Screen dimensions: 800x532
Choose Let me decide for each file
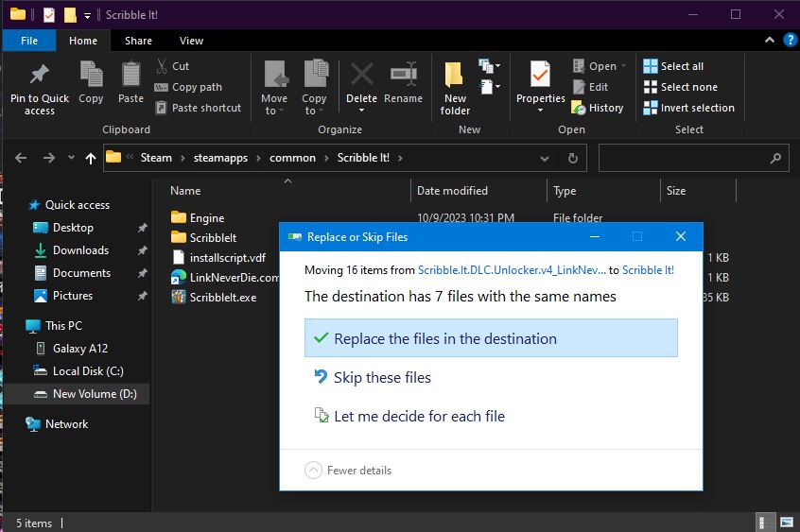click(x=419, y=416)
